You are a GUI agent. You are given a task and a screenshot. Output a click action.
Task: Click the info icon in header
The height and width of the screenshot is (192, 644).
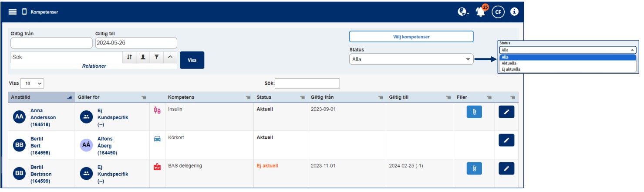tap(514, 12)
